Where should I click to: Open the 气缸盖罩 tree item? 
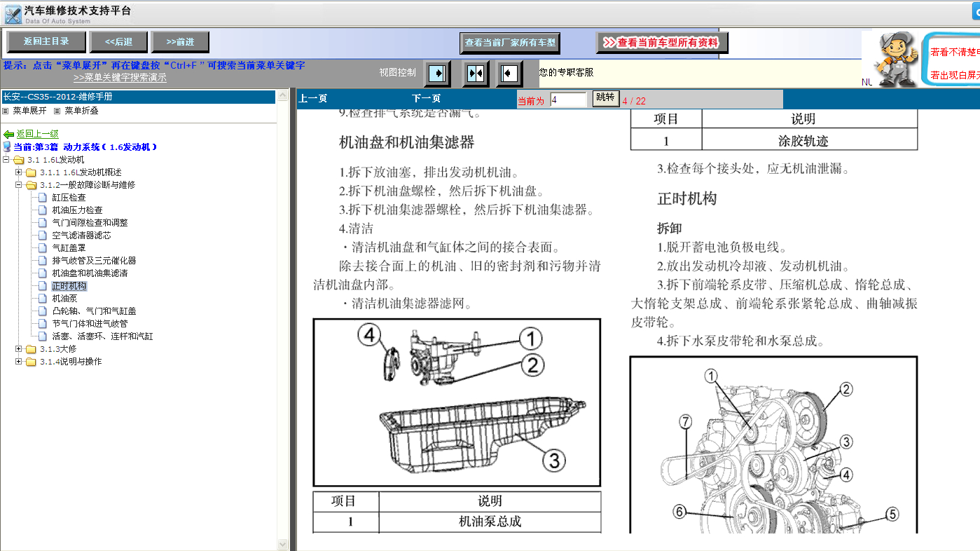[69, 248]
